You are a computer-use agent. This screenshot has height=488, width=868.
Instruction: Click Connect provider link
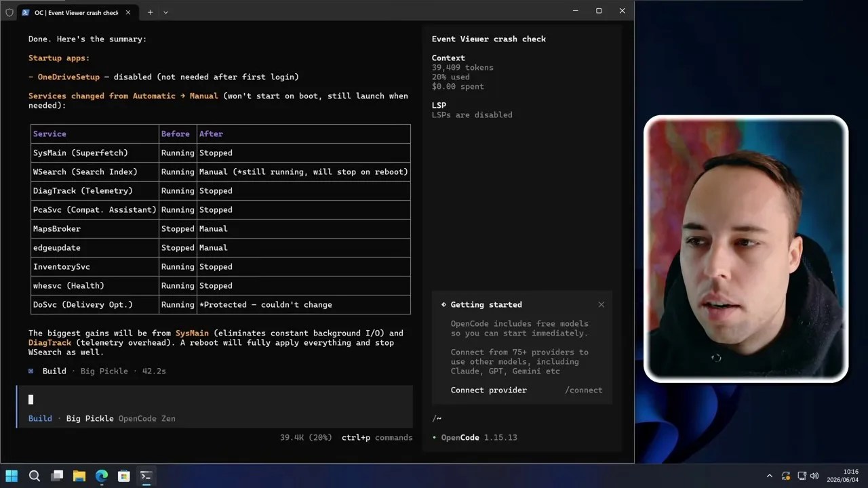click(488, 390)
